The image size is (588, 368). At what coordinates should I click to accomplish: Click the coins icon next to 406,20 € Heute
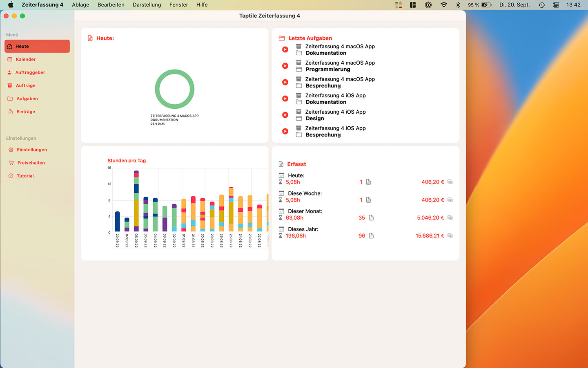(x=450, y=182)
